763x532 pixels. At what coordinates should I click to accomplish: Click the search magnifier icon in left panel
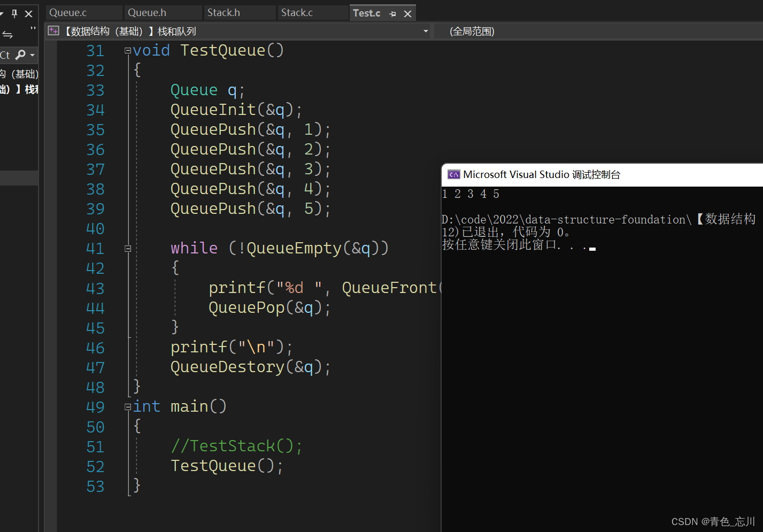point(20,55)
